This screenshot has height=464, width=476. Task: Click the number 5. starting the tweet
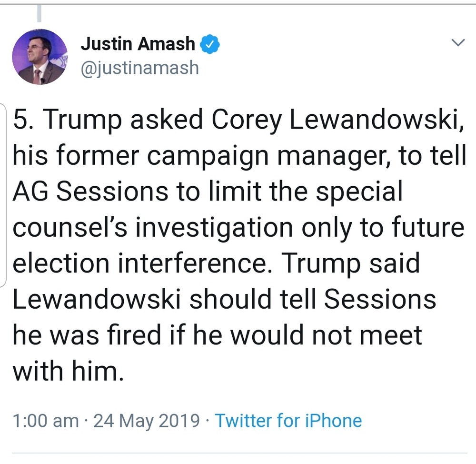tap(23, 121)
